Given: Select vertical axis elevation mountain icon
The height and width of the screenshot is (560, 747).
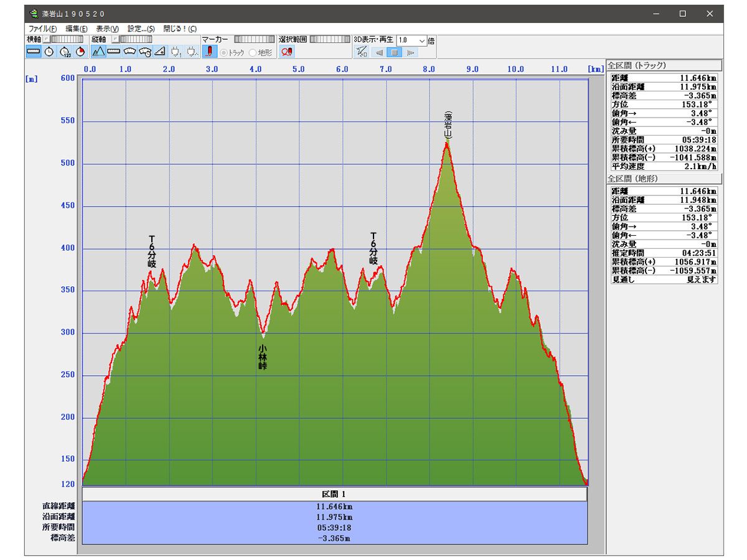Looking at the screenshot, I should tap(98, 52).
